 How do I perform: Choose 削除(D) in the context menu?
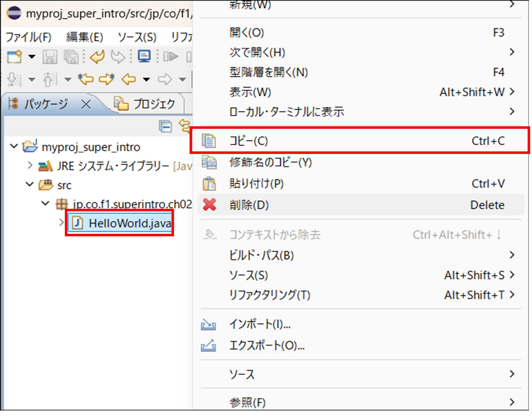(x=249, y=205)
